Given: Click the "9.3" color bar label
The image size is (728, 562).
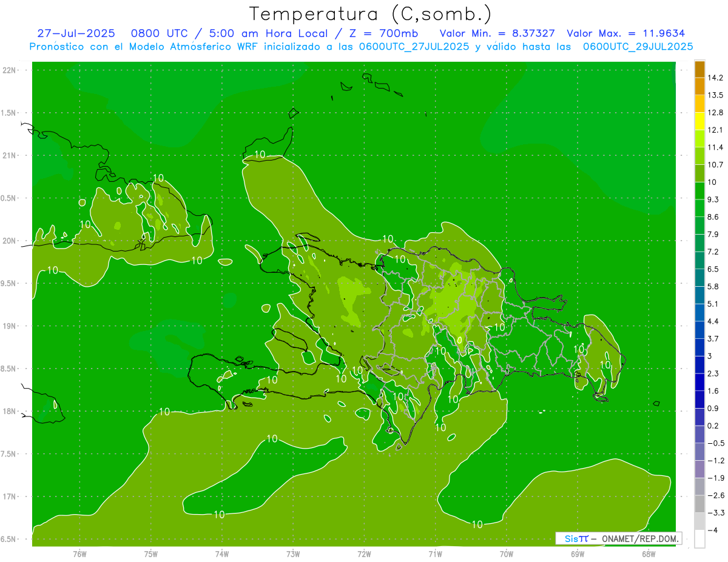Looking at the screenshot, I should [713, 199].
